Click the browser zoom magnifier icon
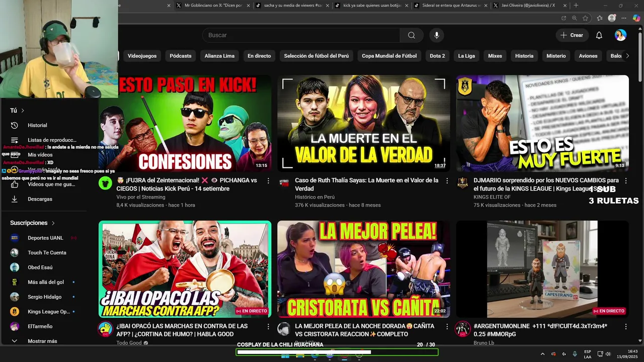Screen dimensions: 644x362 point(574,18)
